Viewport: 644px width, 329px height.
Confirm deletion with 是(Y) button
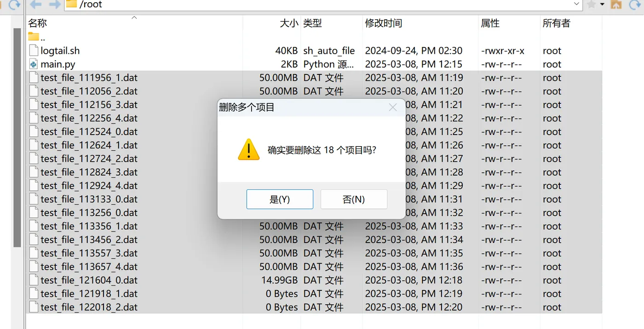pyautogui.click(x=280, y=199)
